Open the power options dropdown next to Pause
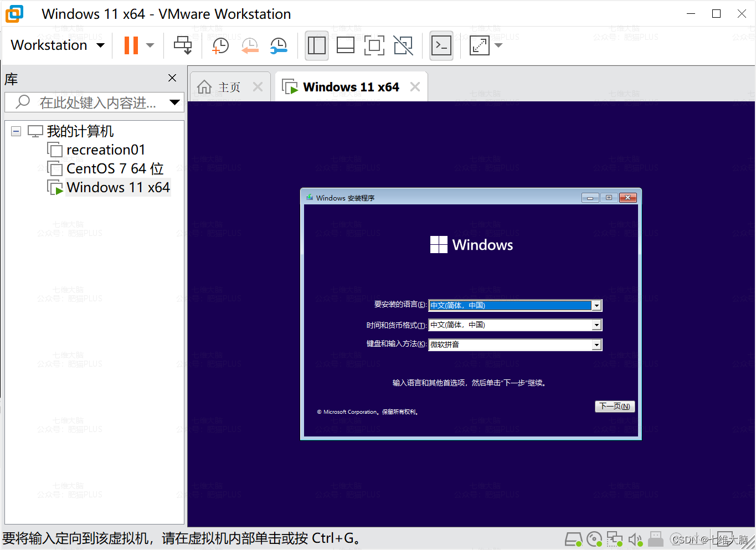 tap(150, 45)
